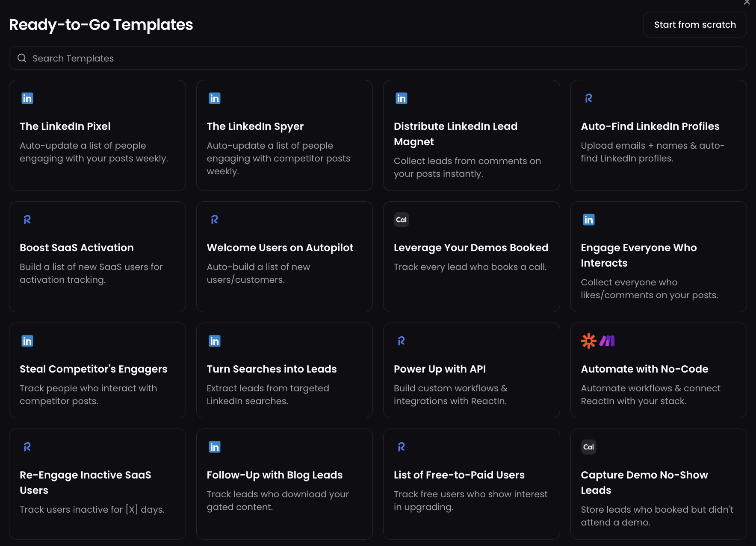Open the Re-Engage Inactive SaaS Users template
Image resolution: width=756 pixels, height=546 pixels.
coord(97,483)
